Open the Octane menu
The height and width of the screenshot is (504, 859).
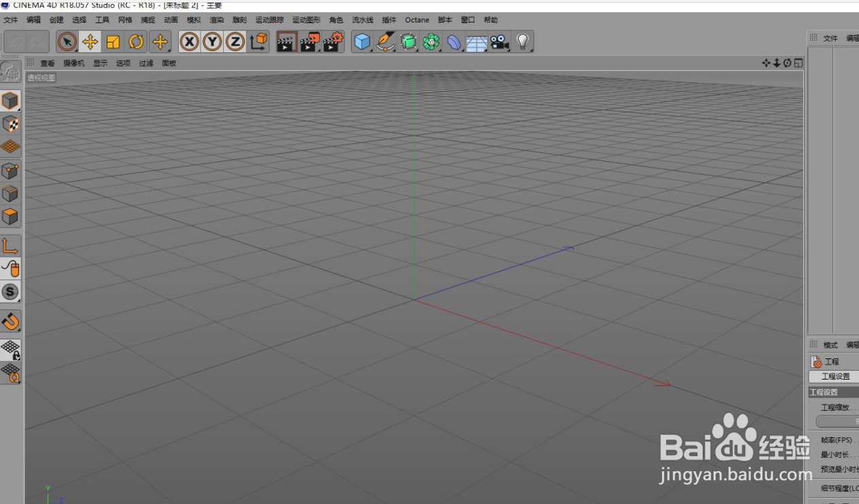pyautogui.click(x=417, y=20)
